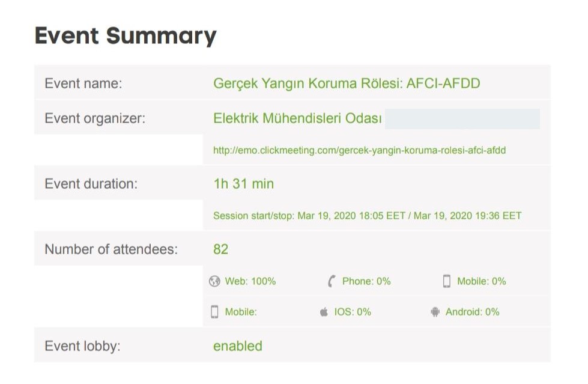Click the Web: 100% statistic
Screen dimensions: 588x384
[x=250, y=281]
